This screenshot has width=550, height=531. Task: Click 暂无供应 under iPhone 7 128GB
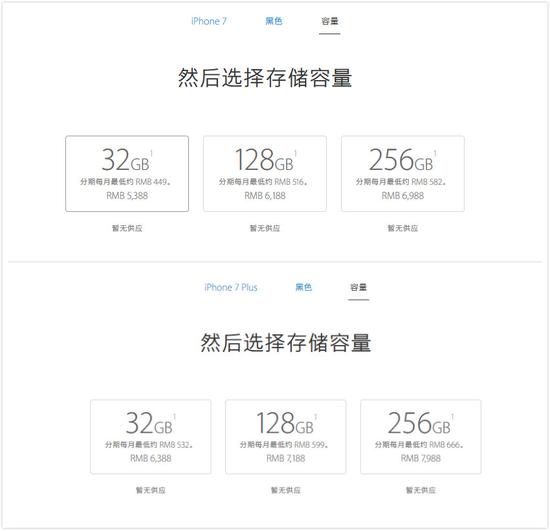[x=265, y=228]
